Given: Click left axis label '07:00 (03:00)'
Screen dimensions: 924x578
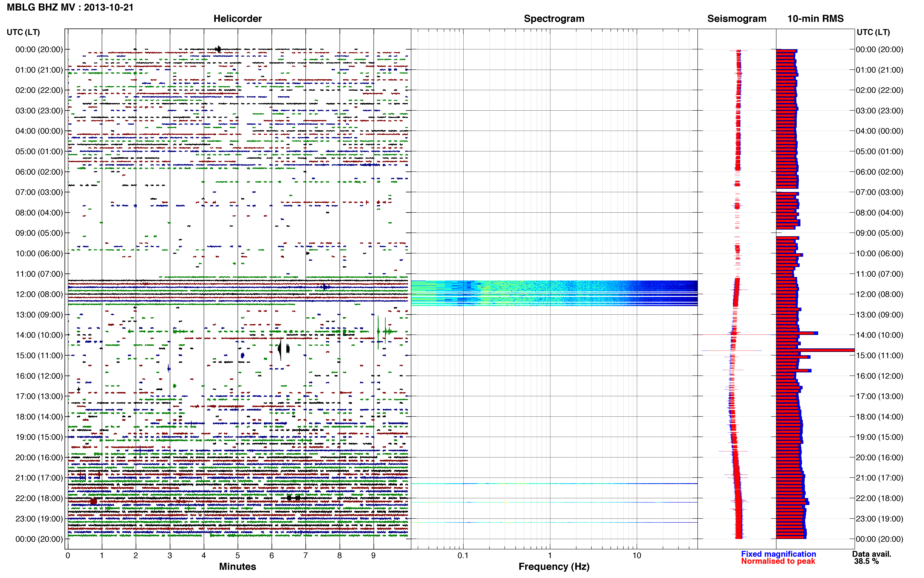Looking at the screenshot, I should [x=39, y=192].
